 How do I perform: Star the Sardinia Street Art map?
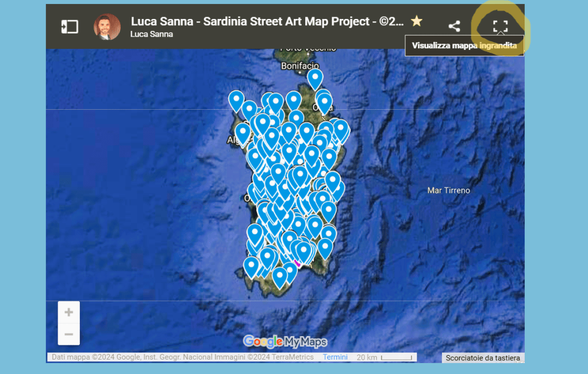tap(417, 22)
